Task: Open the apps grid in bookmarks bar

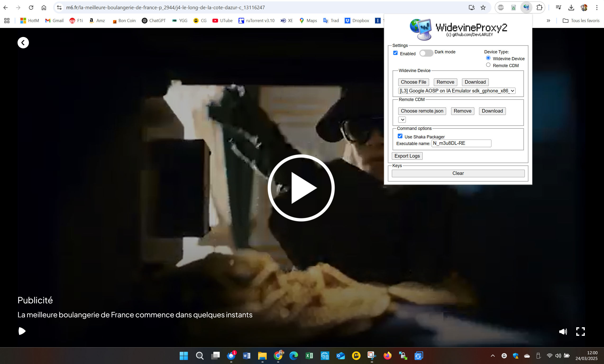Action: click(x=7, y=21)
